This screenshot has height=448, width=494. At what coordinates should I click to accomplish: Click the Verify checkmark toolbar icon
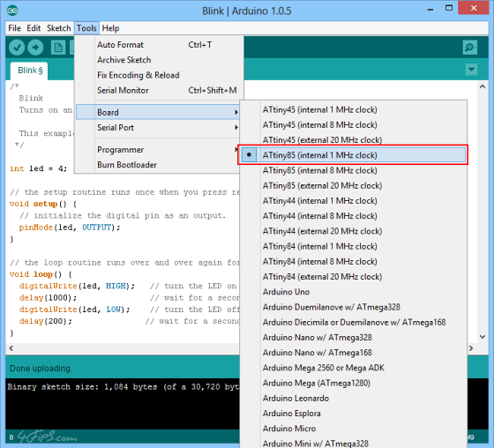pyautogui.click(x=17, y=48)
